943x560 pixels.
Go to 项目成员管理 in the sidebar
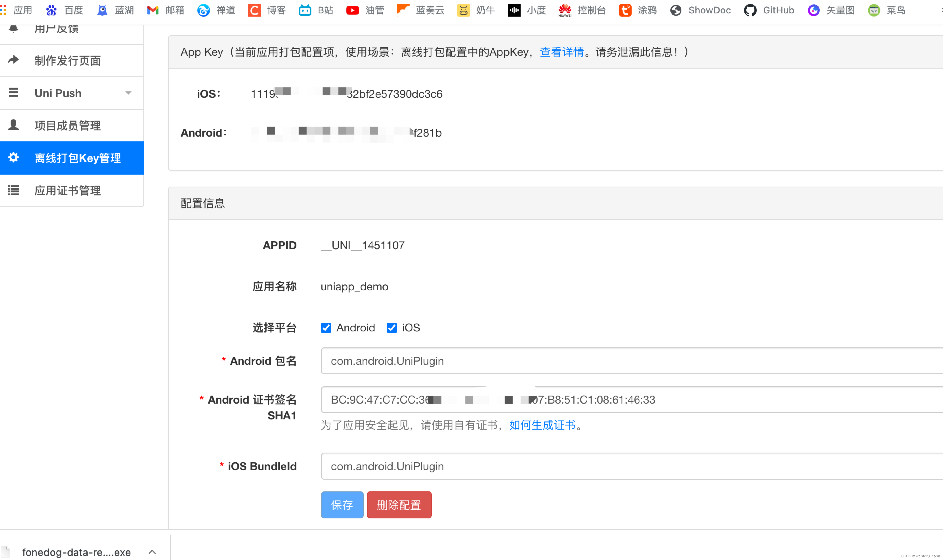point(68,125)
